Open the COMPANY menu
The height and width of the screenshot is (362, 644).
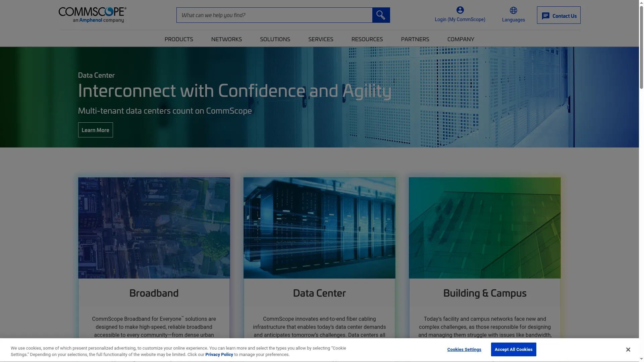461,39
